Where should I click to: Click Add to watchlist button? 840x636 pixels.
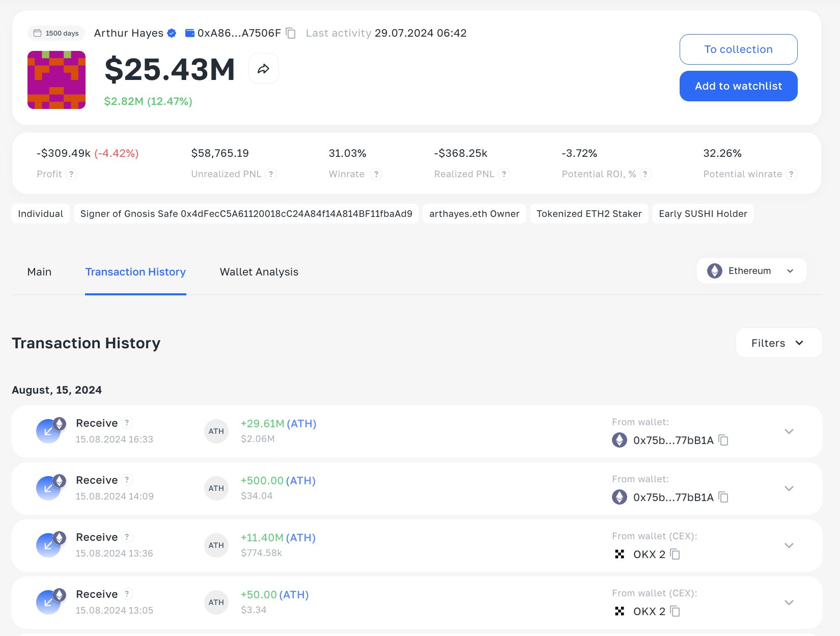point(738,86)
